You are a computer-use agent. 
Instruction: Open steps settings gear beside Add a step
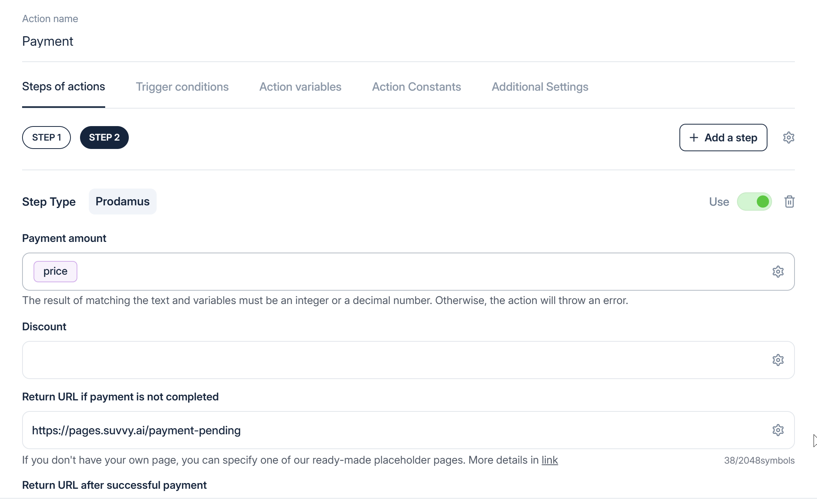click(x=788, y=138)
